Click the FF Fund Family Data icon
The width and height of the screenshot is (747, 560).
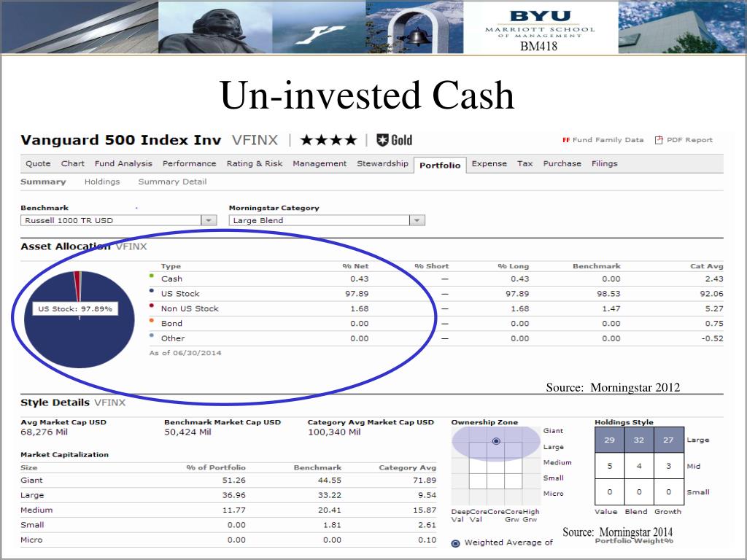click(x=566, y=140)
